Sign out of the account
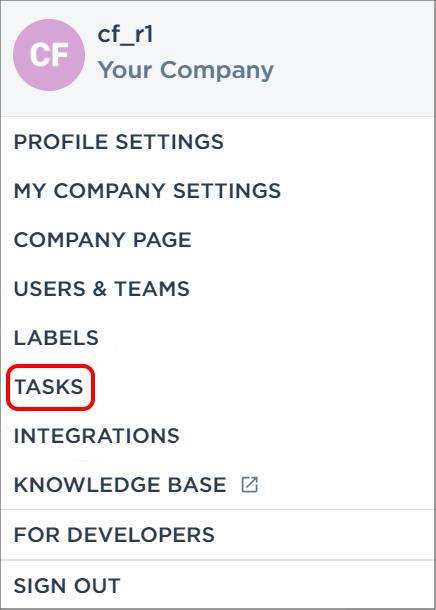436x610 pixels. 67,586
